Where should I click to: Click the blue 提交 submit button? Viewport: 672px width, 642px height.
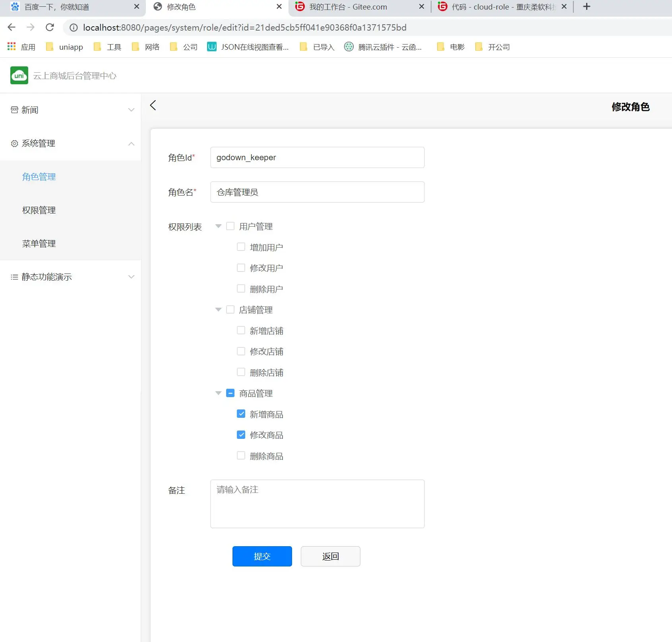pyautogui.click(x=262, y=557)
